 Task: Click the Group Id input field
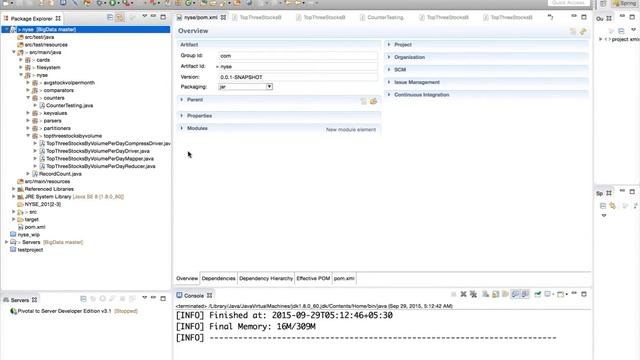298,56
